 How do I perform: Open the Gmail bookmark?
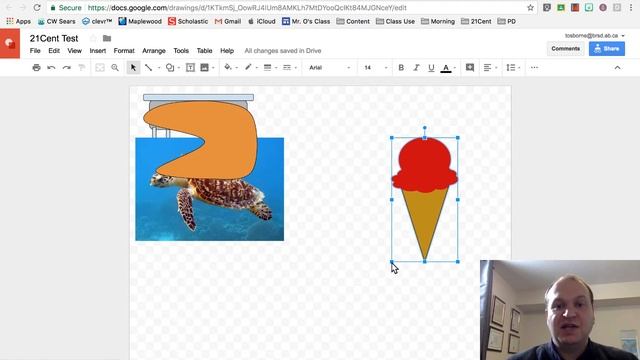[228, 21]
